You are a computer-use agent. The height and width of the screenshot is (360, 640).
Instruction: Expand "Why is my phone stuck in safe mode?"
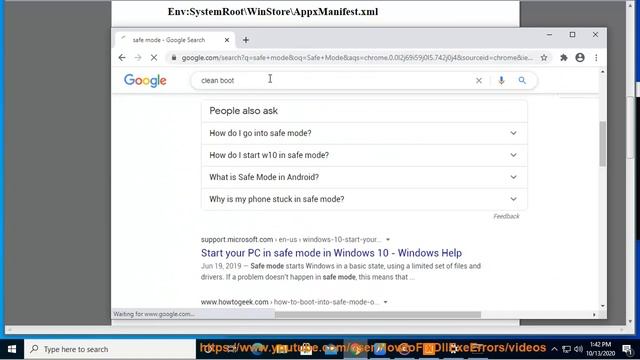[364, 199]
